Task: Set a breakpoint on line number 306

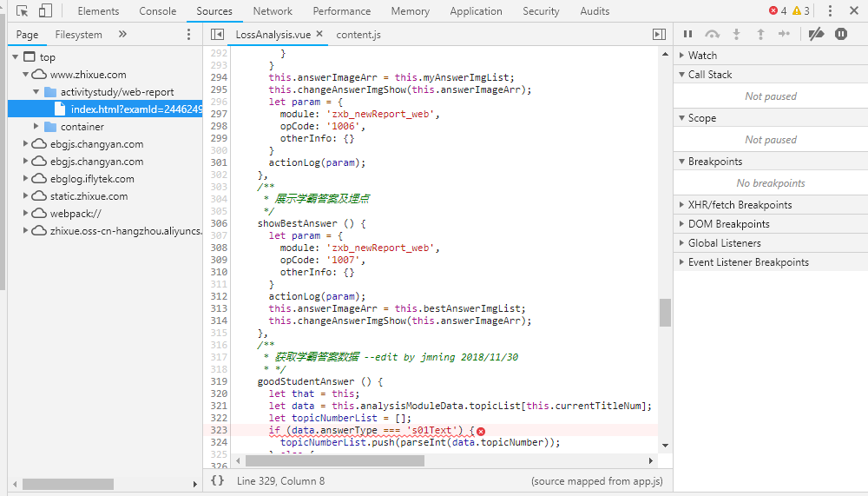Action: [219, 223]
